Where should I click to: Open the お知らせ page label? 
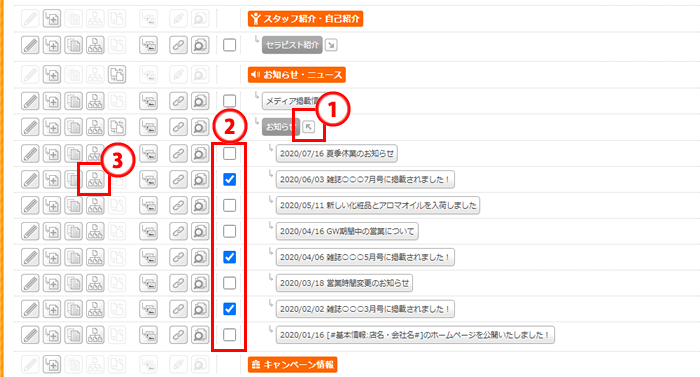pyautogui.click(x=280, y=127)
